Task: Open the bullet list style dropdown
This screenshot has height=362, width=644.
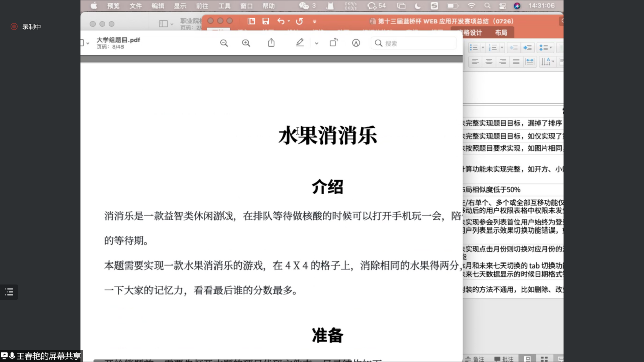Action: coord(483,48)
